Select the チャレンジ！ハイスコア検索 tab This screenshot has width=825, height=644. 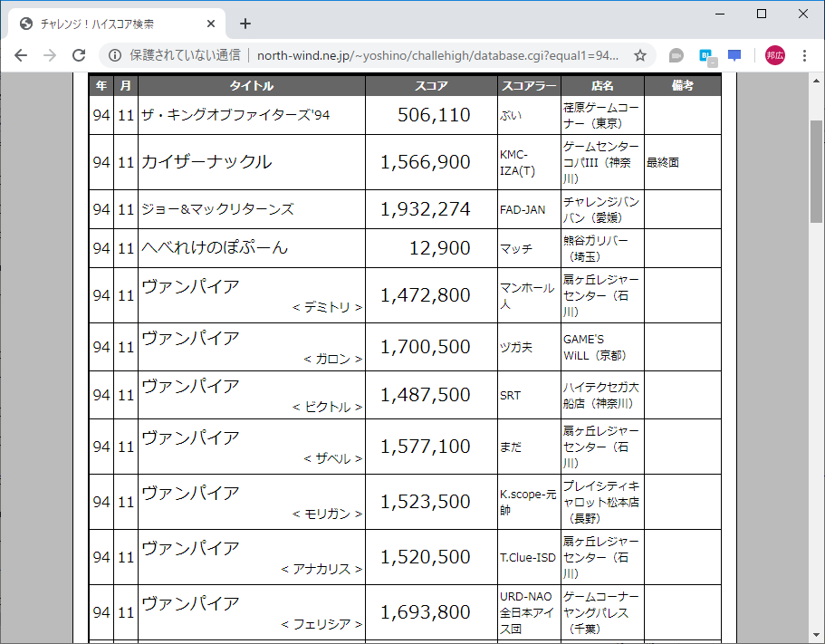coord(109,24)
